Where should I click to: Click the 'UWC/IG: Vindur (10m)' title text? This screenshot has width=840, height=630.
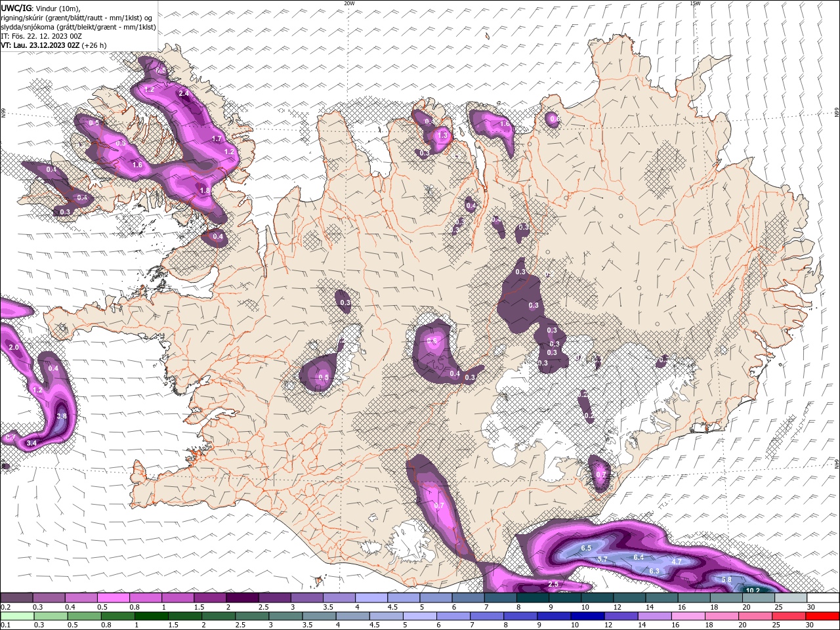40,8
